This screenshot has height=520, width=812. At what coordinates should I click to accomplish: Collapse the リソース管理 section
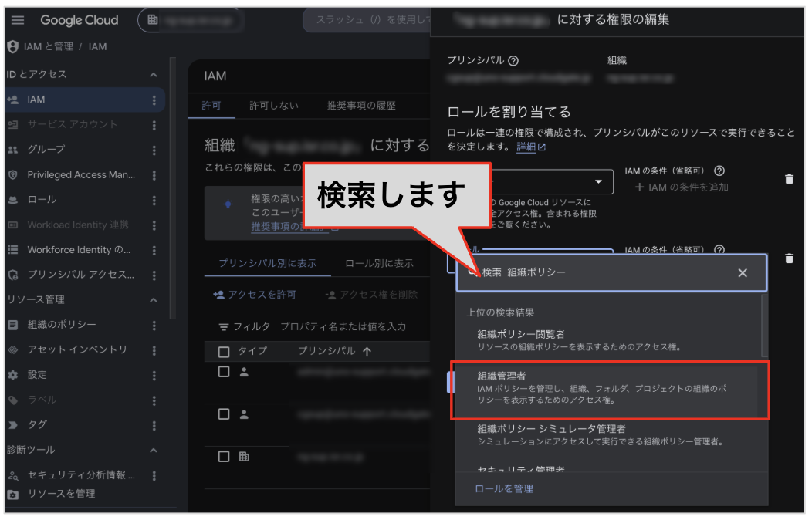click(x=154, y=301)
